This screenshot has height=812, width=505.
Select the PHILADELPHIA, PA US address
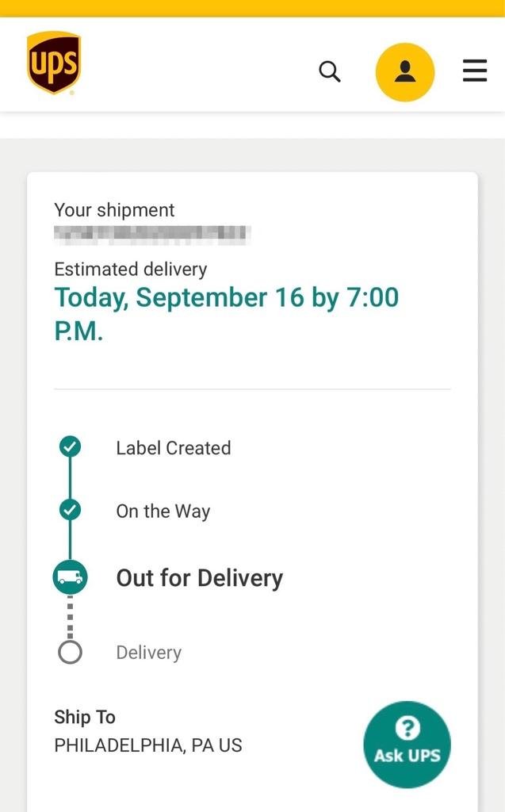(148, 745)
